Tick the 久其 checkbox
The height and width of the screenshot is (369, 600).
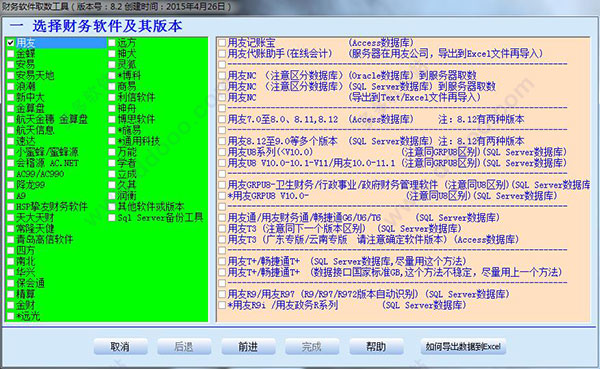[x=112, y=185]
